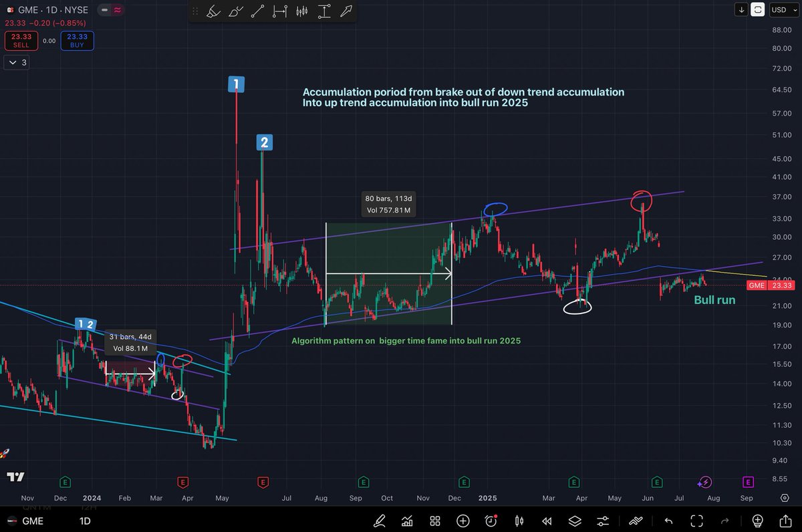
Task: Select the 'Algorithm pattern on bigger time fame' text
Action: coord(406,341)
